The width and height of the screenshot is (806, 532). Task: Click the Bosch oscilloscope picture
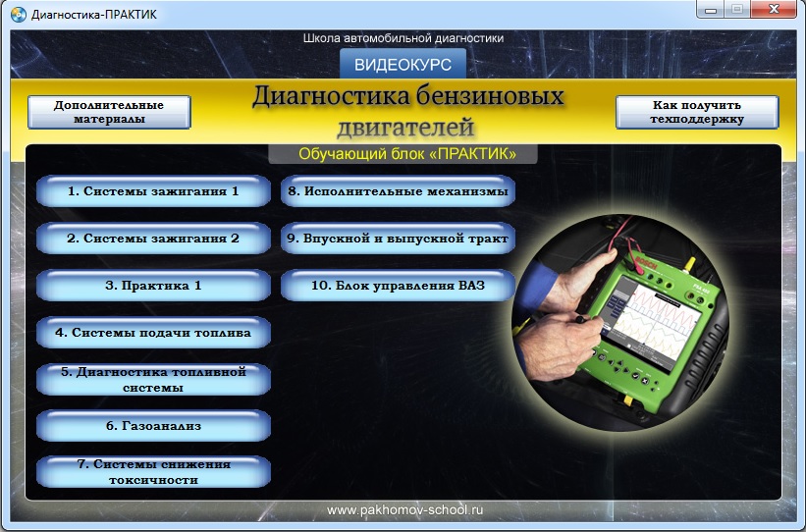(621, 323)
